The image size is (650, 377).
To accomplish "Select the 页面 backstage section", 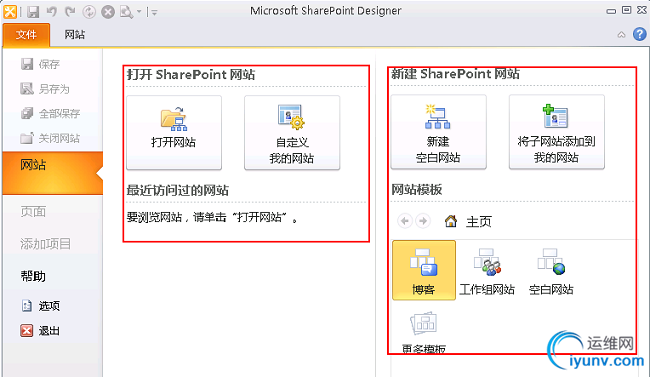I will (x=33, y=212).
